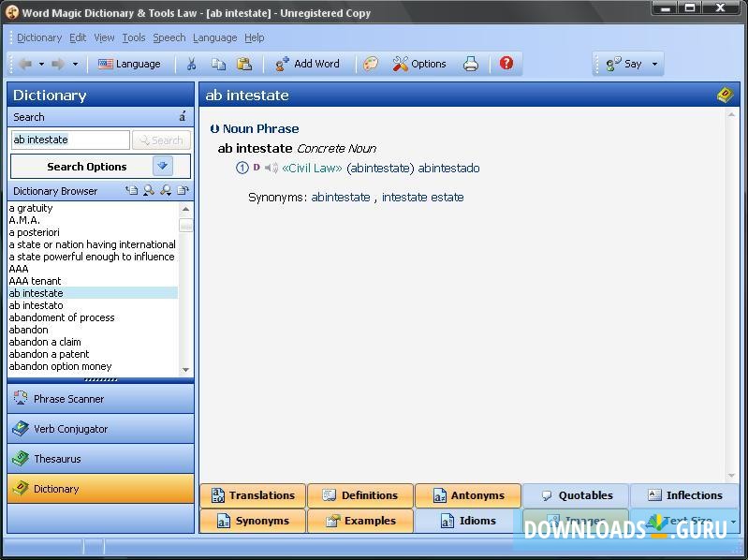Screen dimensions: 748x560
Task: Click the Add Word button
Action: click(307, 64)
